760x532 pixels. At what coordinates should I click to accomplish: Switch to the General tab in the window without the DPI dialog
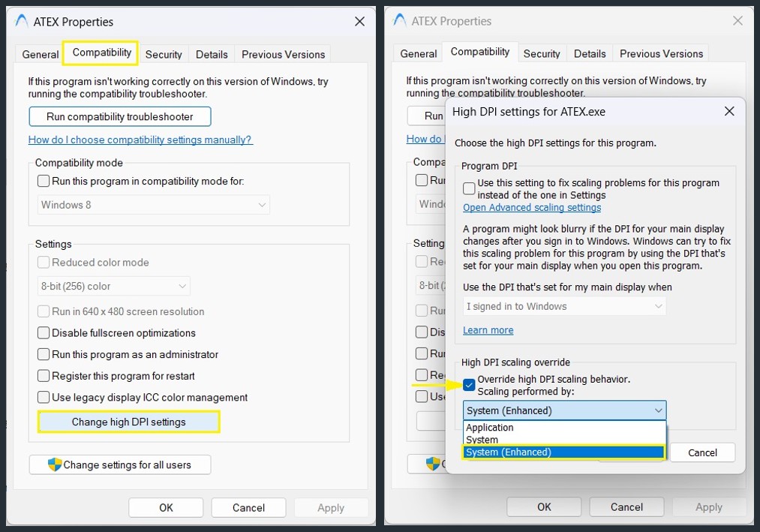41,54
